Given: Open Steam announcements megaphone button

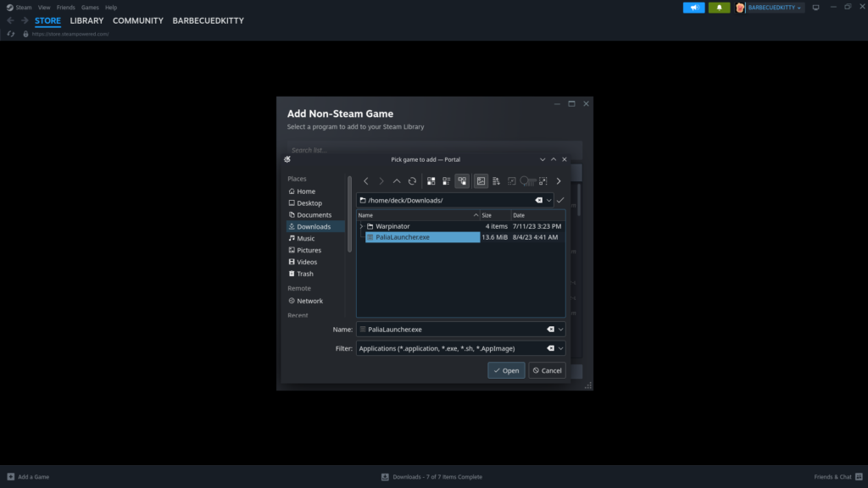Looking at the screenshot, I should coord(693,7).
